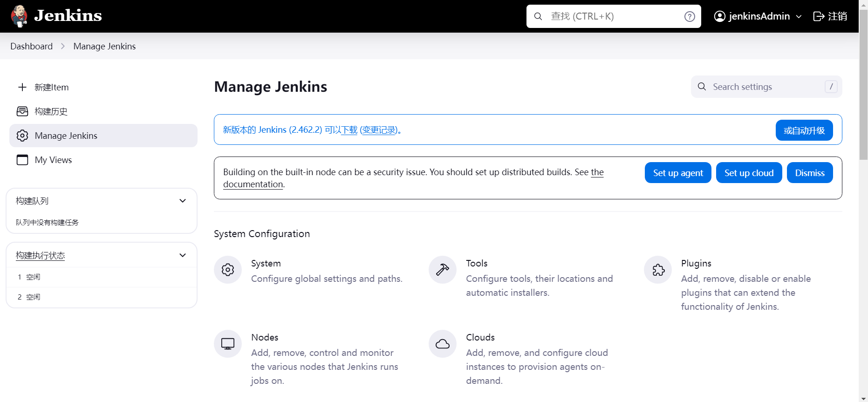
Task: Collapse the 构建队列 panel chevron
Action: point(183,201)
